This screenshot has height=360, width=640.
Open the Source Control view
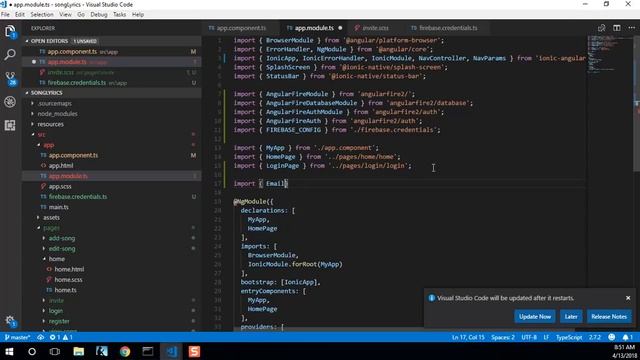10,78
